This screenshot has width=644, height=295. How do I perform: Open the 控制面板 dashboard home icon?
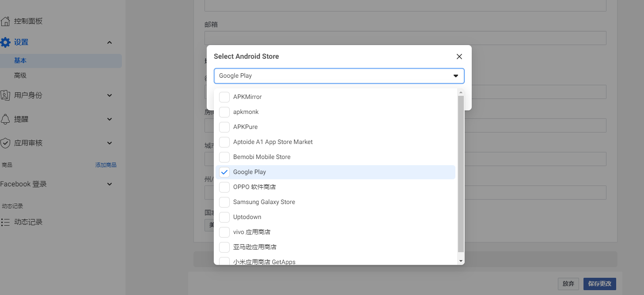pyautogui.click(x=5, y=21)
